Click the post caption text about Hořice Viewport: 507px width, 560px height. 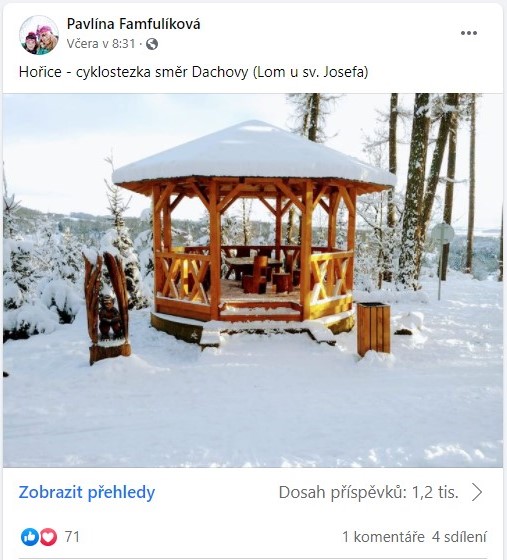tap(194, 72)
